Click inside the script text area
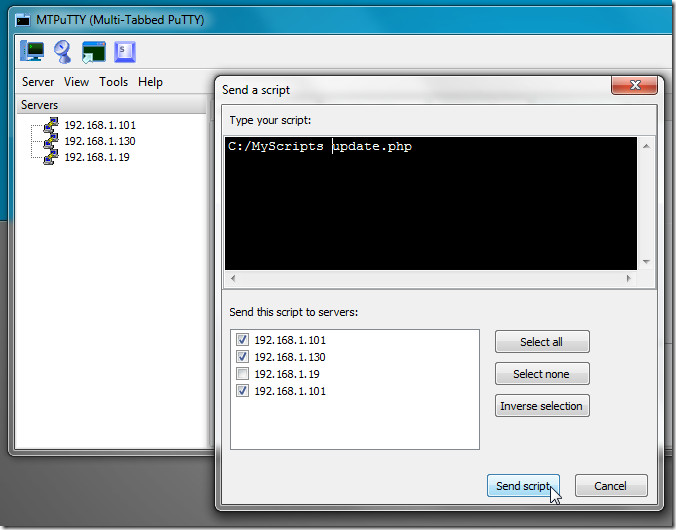 (430, 204)
